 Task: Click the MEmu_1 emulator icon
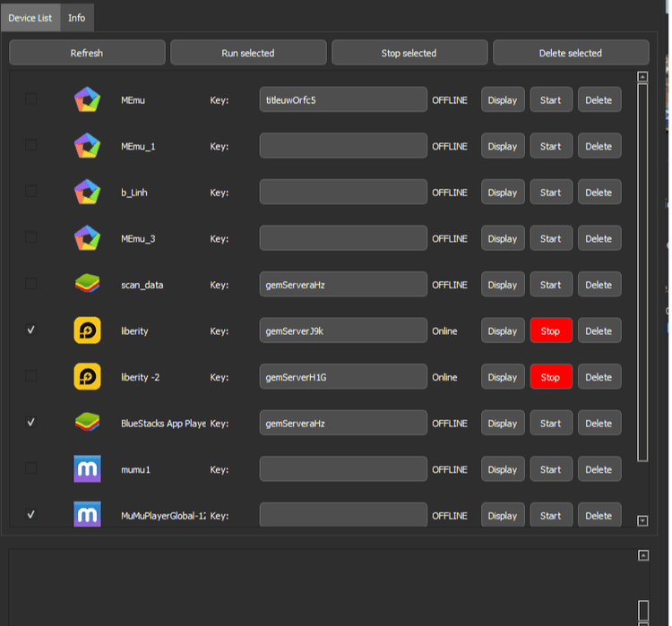(x=87, y=146)
